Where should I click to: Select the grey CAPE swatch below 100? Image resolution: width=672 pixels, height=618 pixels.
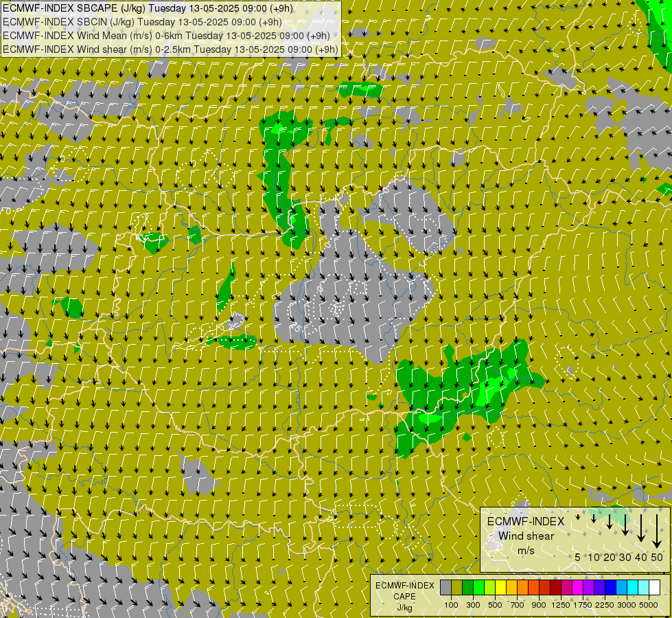(x=445, y=587)
